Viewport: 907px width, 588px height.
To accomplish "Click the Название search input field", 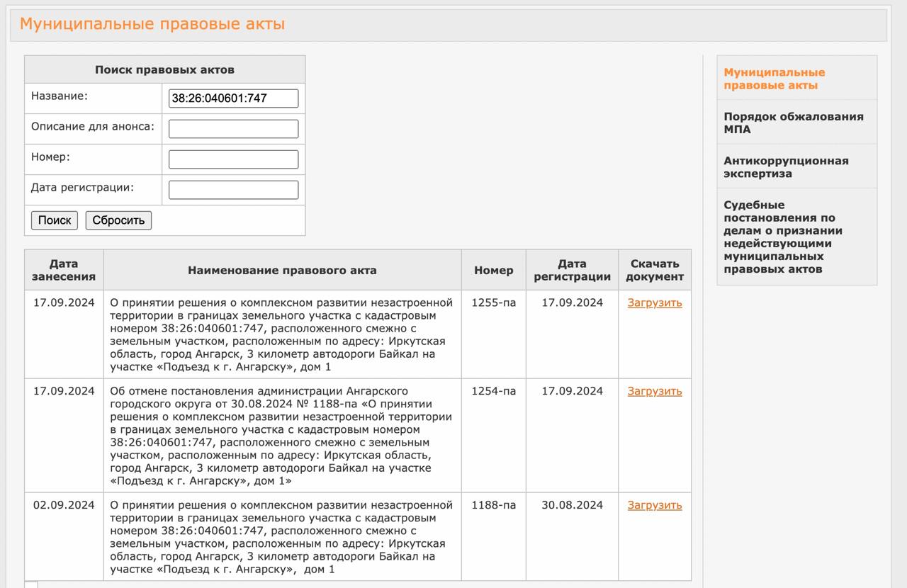I will click(x=233, y=98).
